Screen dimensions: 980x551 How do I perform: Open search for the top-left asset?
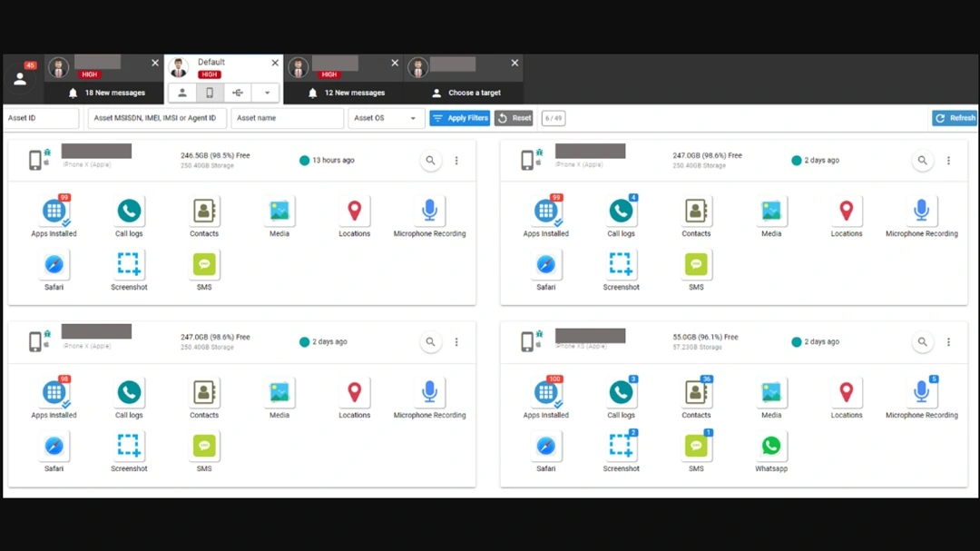[430, 160]
